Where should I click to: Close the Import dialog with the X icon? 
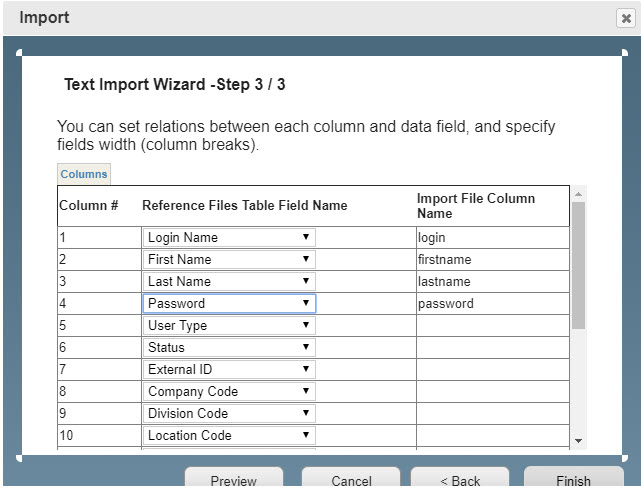pos(625,18)
